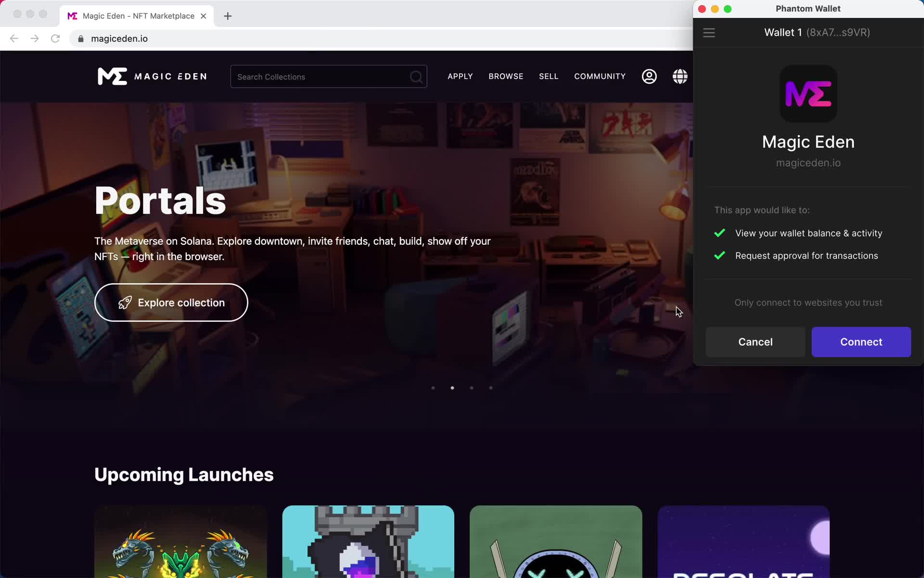Expand the SELL navigation dropdown
Image resolution: width=924 pixels, height=578 pixels.
pyautogui.click(x=549, y=77)
